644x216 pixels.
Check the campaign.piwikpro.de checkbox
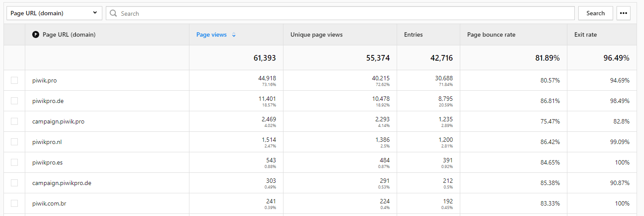14,183
